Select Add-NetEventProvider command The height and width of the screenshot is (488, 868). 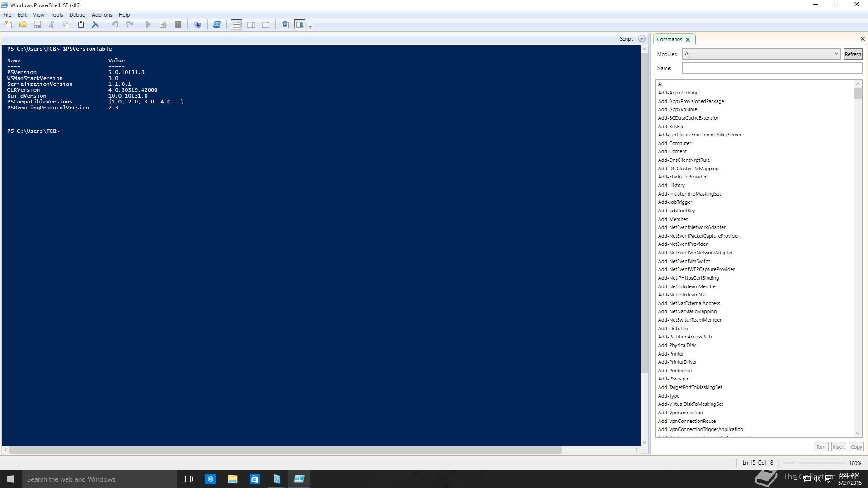pyautogui.click(x=683, y=244)
